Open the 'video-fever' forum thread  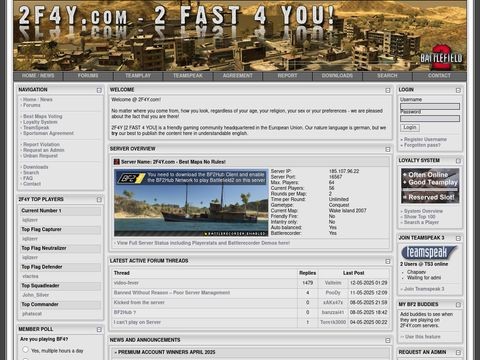click(126, 283)
